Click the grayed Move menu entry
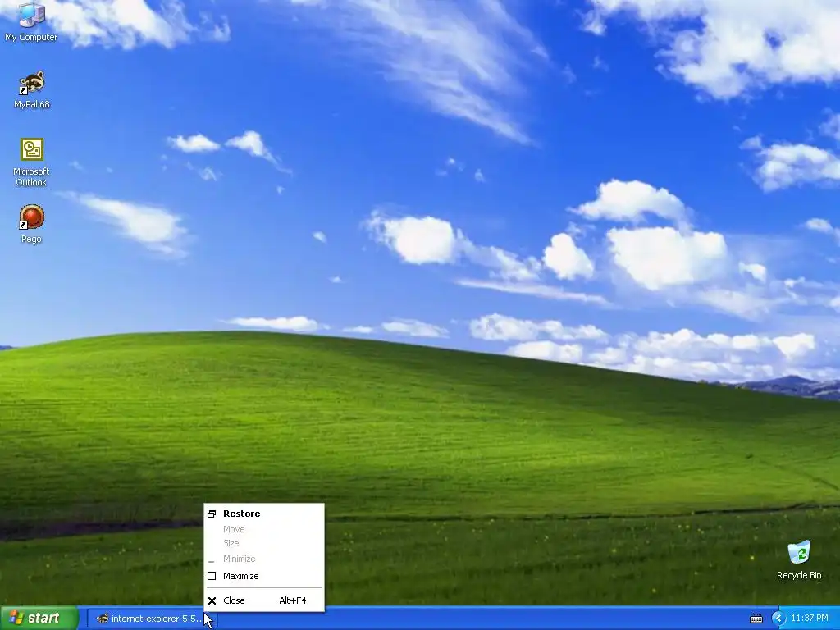840x630 pixels. 264,529
